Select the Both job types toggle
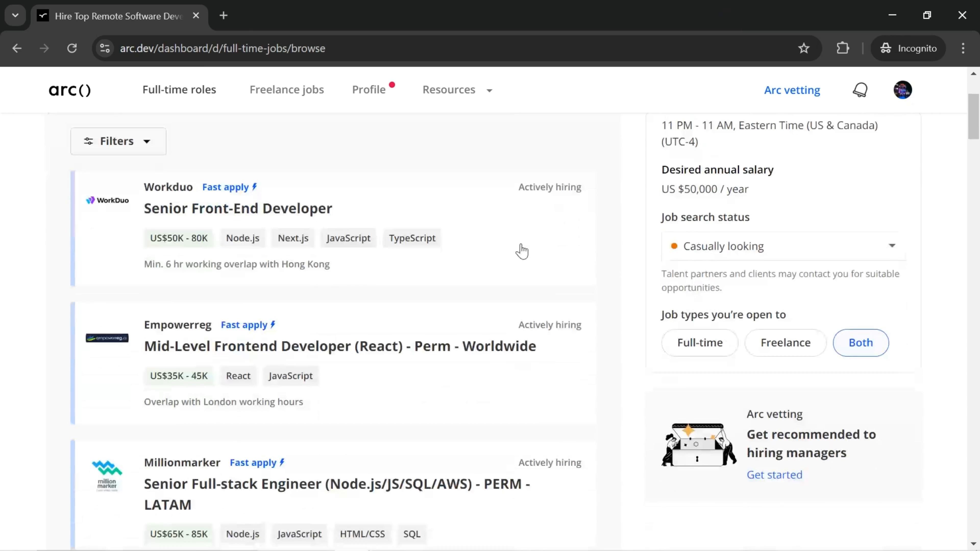This screenshot has width=980, height=551. 861,342
